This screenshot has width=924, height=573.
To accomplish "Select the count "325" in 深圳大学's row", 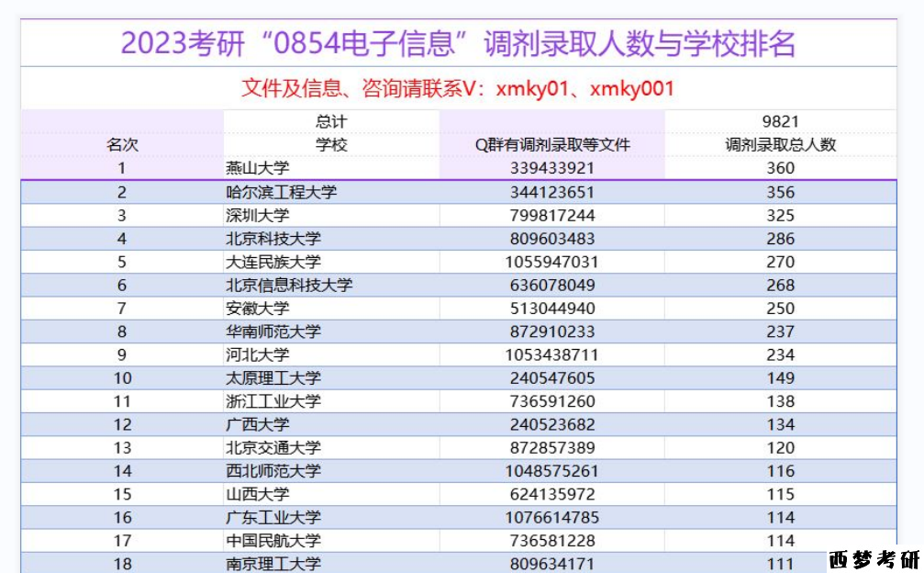I will tap(780, 215).
